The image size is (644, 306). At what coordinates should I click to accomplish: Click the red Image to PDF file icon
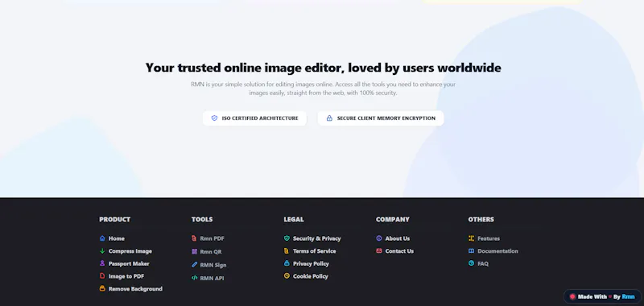point(102,276)
